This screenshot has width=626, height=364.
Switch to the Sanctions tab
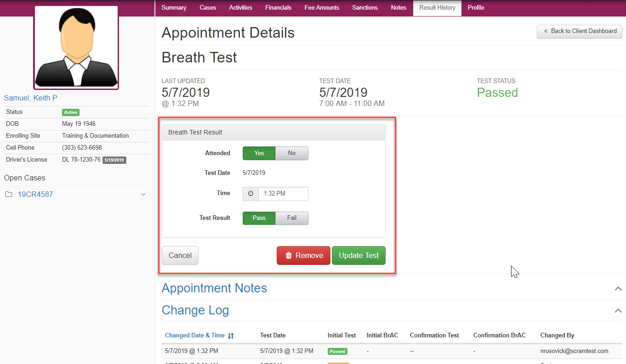(365, 8)
